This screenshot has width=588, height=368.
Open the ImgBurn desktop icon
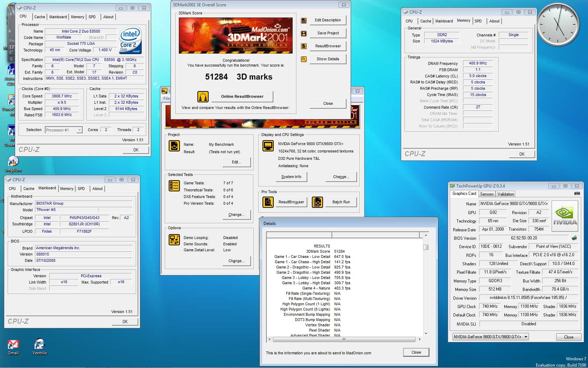click(x=13, y=164)
